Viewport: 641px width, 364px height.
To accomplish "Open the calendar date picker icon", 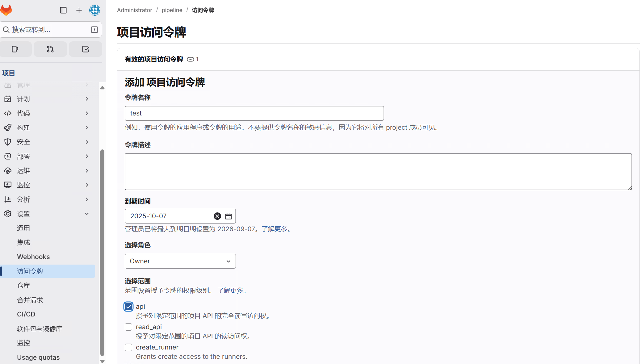I will [x=228, y=216].
